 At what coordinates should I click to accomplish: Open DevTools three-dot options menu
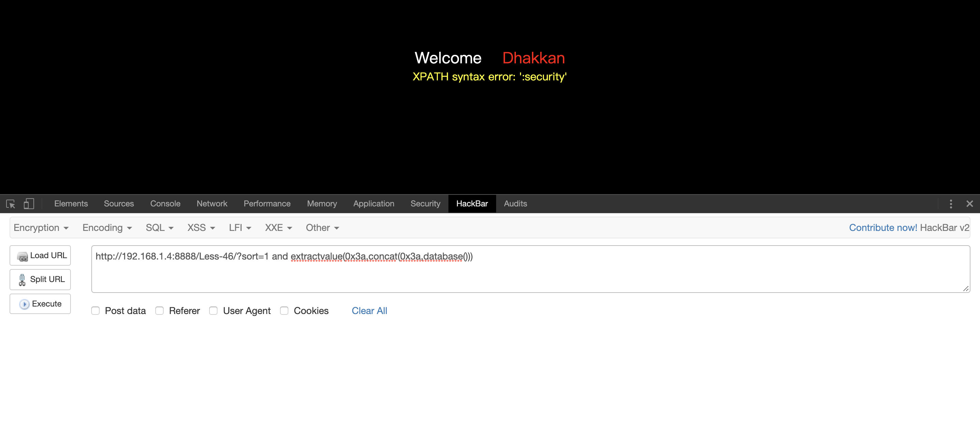coord(951,204)
